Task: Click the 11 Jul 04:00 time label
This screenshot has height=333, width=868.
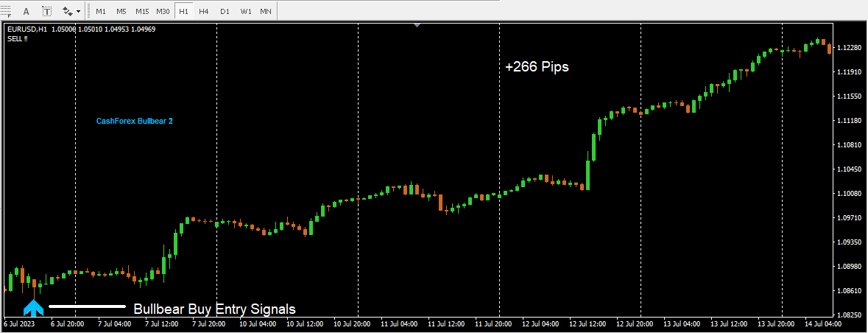Action: pos(398,324)
